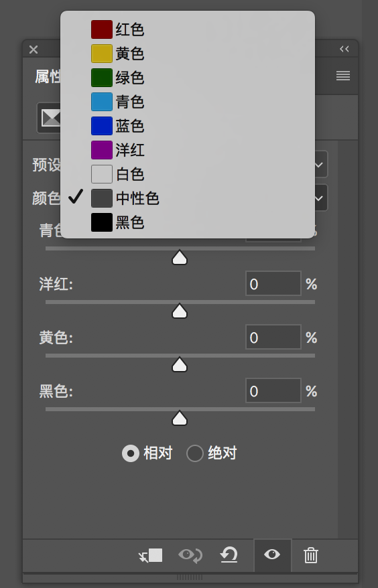Delete this adjustment layer with trash icon

[311, 555]
